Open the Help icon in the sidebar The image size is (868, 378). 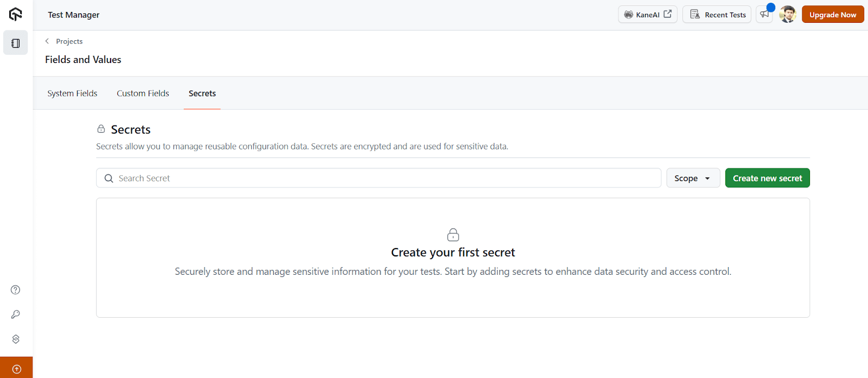[x=15, y=289]
